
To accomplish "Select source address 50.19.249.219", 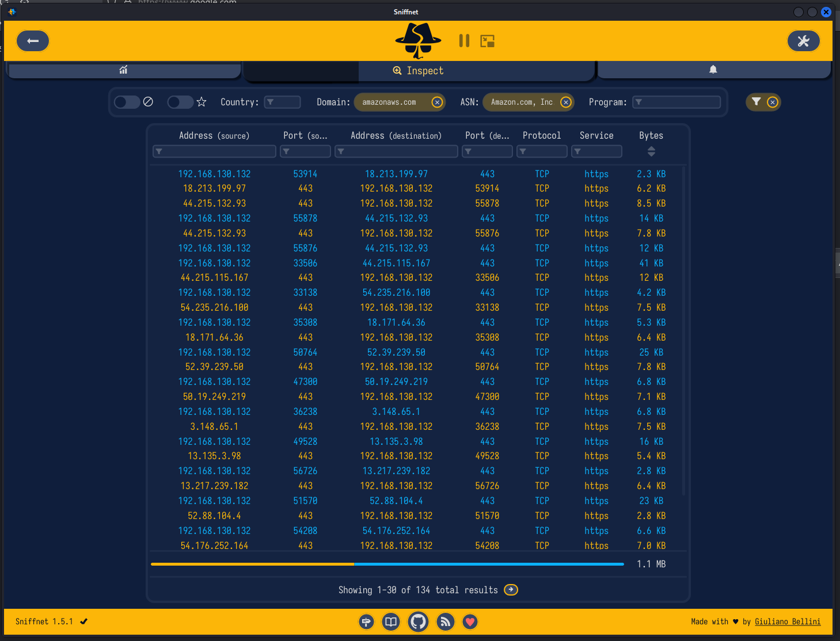I will coord(214,396).
